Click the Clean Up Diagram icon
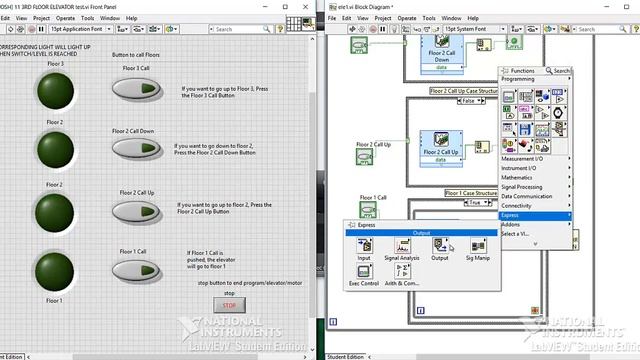 (x=565, y=29)
